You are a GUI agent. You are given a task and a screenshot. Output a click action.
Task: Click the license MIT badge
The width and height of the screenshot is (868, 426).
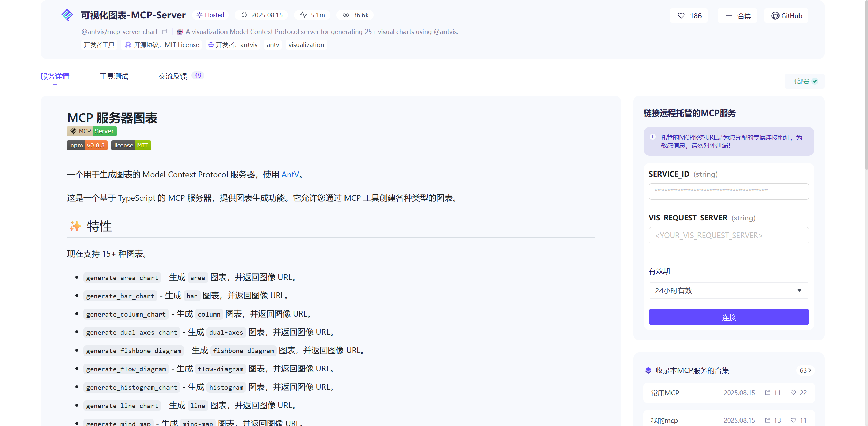tap(131, 145)
